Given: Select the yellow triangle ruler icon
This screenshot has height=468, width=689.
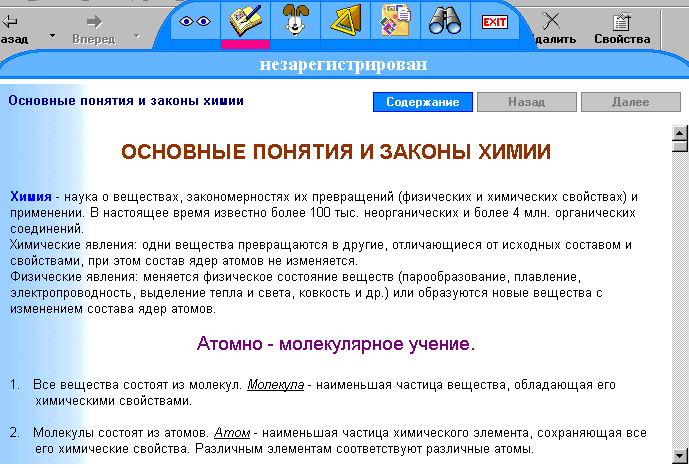Looking at the screenshot, I should pyautogui.click(x=345, y=21).
